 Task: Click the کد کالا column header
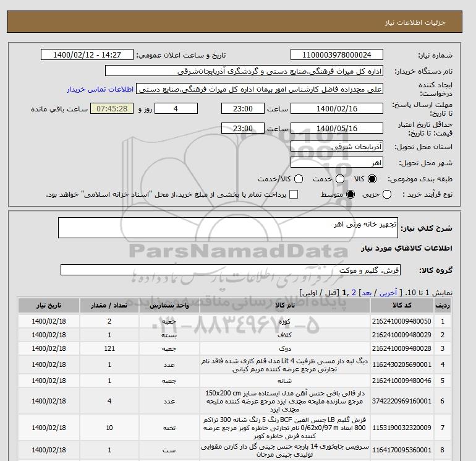(x=402, y=306)
